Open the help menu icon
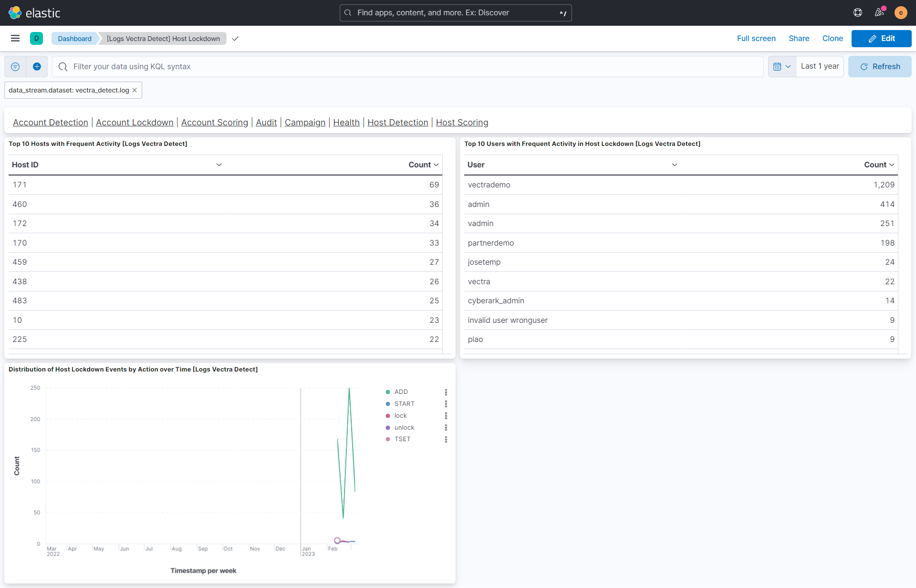This screenshot has height=588, width=916. click(x=858, y=13)
